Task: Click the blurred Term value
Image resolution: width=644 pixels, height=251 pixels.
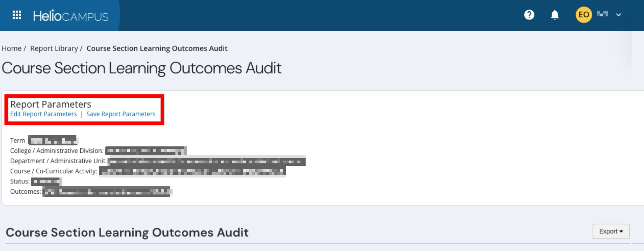Action: [53, 140]
